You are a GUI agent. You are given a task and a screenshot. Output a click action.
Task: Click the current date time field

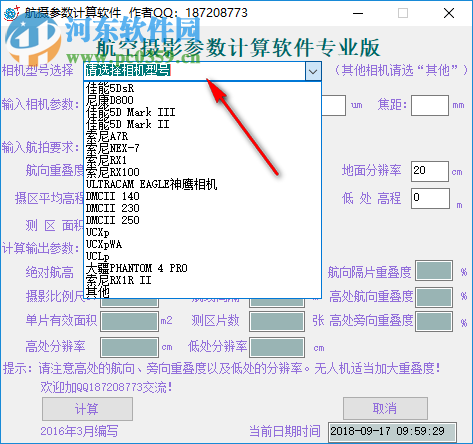392,432
